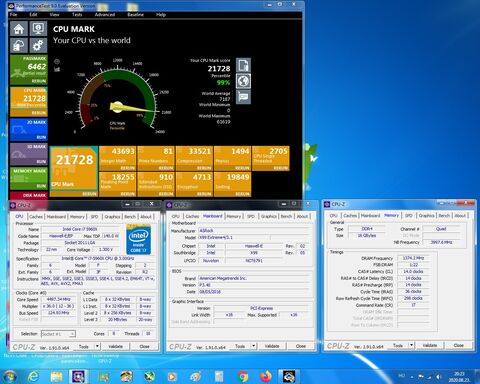Image resolution: width=480 pixels, height=384 pixels.
Task: Click the DRAM Frequency value field
Action: (x=413, y=258)
